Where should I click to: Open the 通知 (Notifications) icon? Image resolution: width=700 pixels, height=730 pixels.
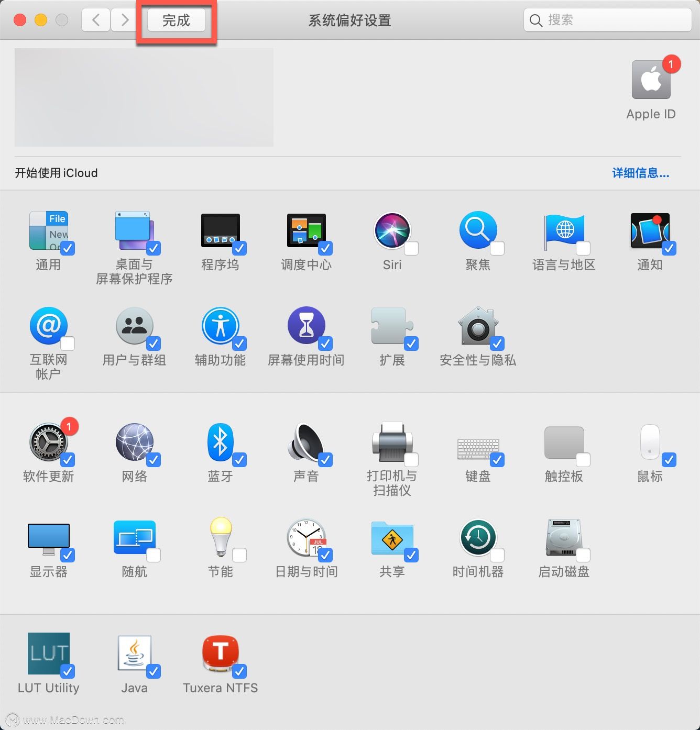(x=650, y=230)
